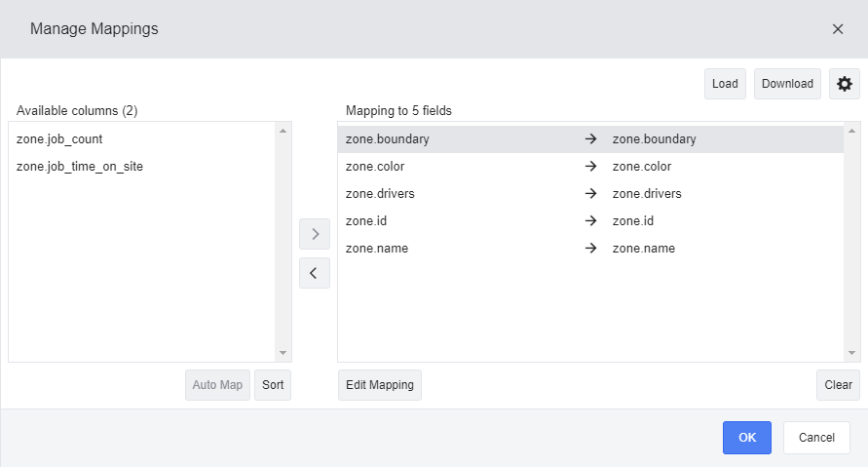Screen dimensions: 868x467
Task: Click the Sort button
Action: pyautogui.click(x=273, y=385)
